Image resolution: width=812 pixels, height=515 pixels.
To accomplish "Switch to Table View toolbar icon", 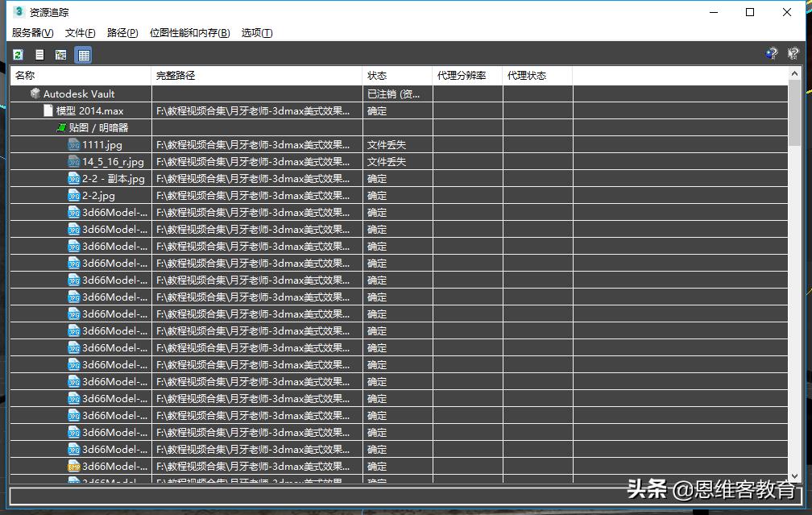I will point(84,55).
